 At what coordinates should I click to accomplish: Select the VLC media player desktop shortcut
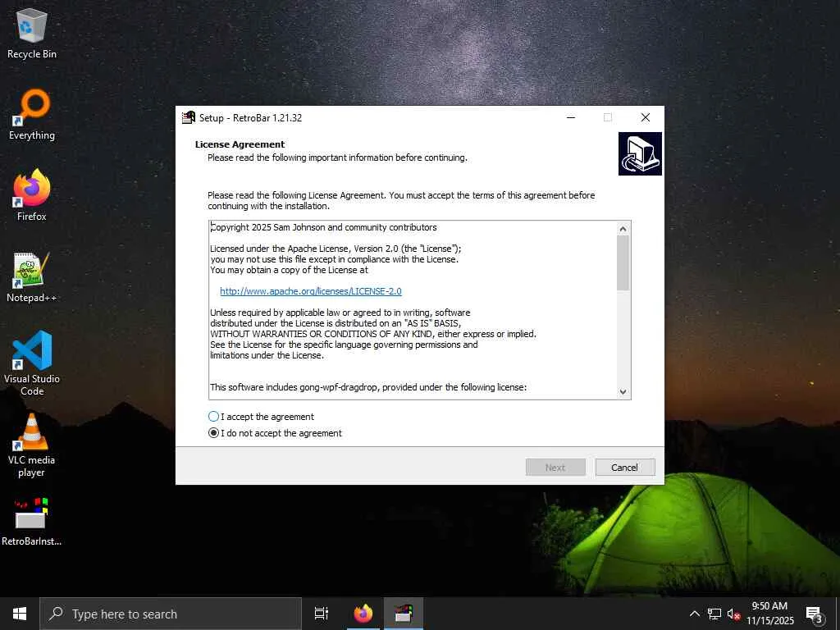pos(32,445)
